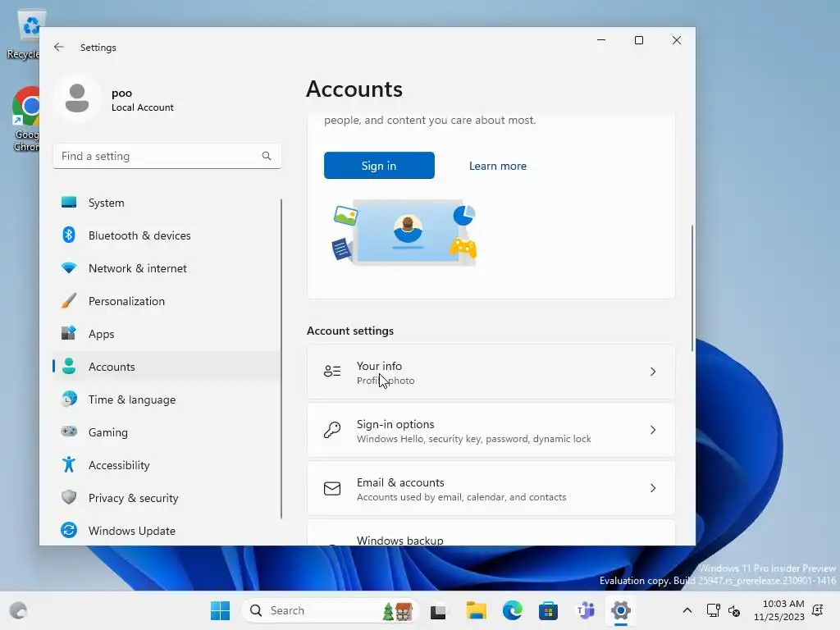Click the Privacy shield icon
The height and width of the screenshot is (630, 840).
pyautogui.click(x=69, y=497)
